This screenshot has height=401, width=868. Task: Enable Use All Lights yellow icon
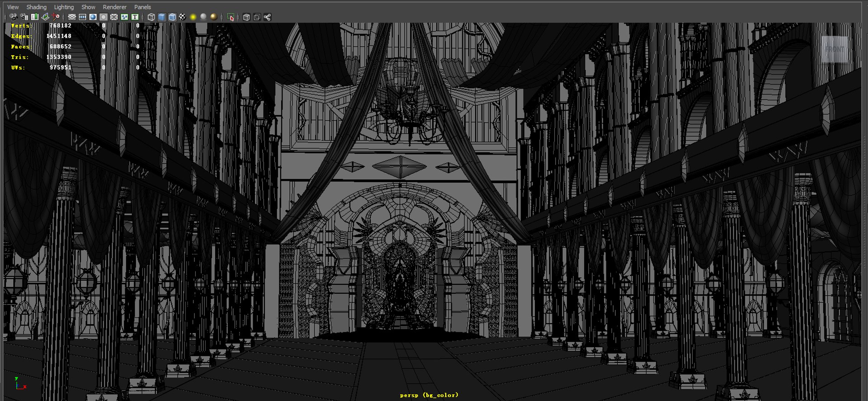pos(193,17)
